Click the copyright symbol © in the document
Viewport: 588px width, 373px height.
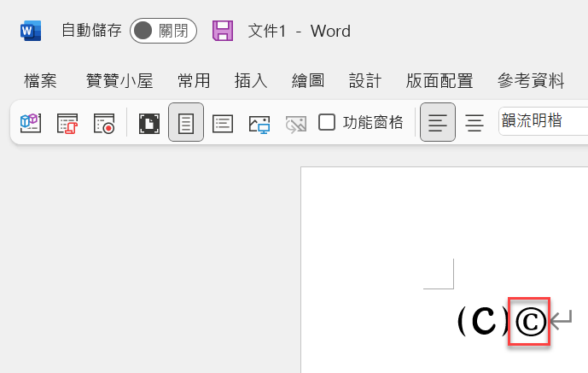coord(530,321)
